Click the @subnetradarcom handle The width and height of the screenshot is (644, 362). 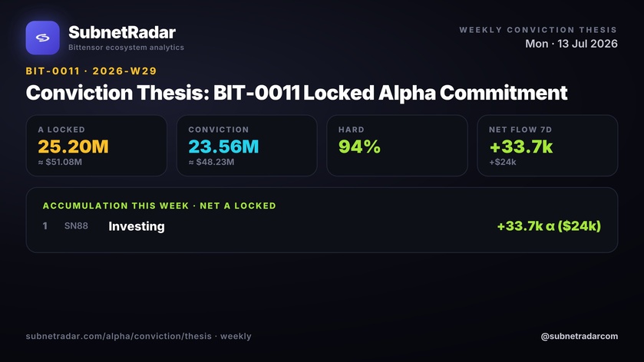(579, 336)
